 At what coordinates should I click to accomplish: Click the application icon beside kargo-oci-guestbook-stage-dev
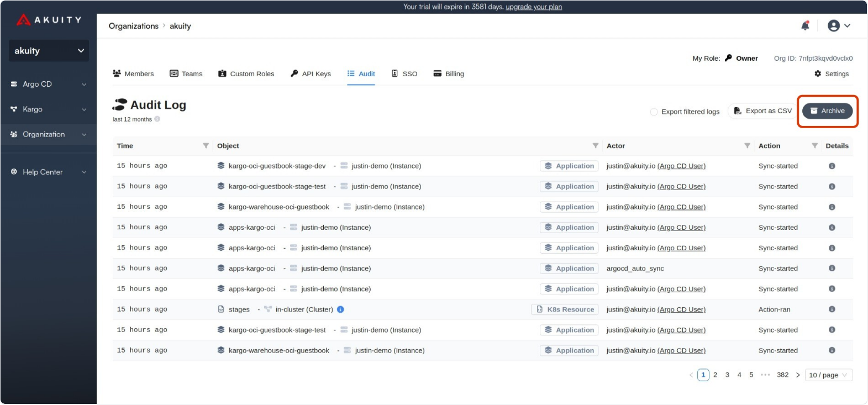point(221,166)
